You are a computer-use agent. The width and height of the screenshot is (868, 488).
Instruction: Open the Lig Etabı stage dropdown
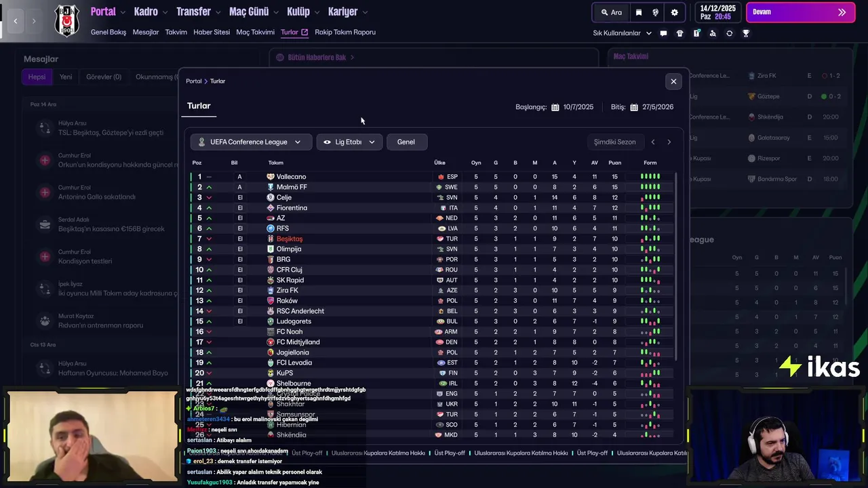coord(349,142)
